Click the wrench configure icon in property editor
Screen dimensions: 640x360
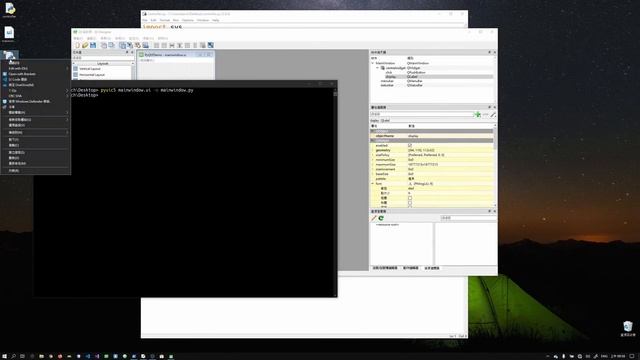click(493, 114)
